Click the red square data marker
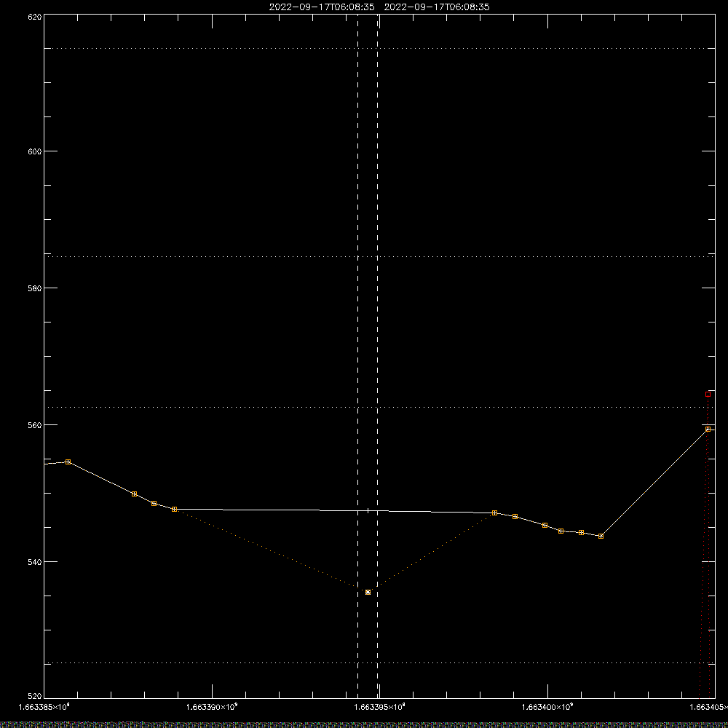The height and width of the screenshot is (728, 728). 708,394
